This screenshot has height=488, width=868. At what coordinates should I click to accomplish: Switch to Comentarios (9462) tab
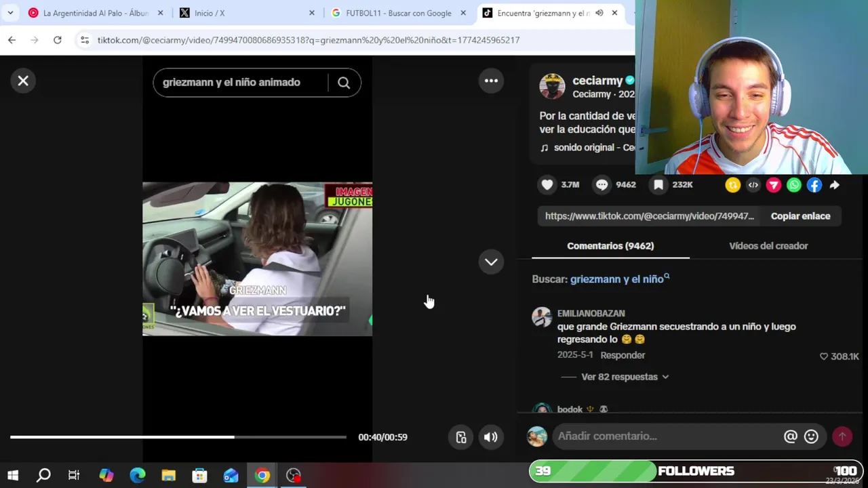(x=610, y=246)
